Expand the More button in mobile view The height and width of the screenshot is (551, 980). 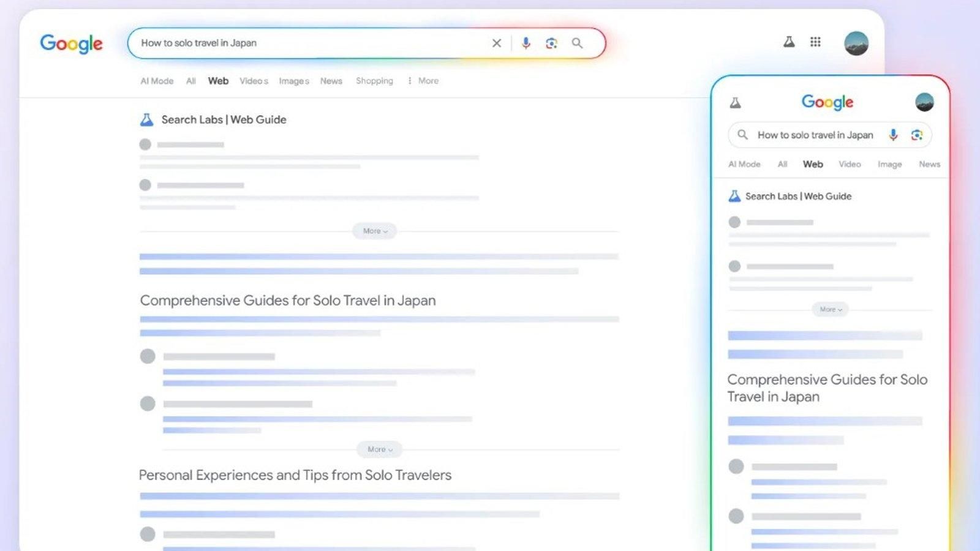pyautogui.click(x=831, y=309)
